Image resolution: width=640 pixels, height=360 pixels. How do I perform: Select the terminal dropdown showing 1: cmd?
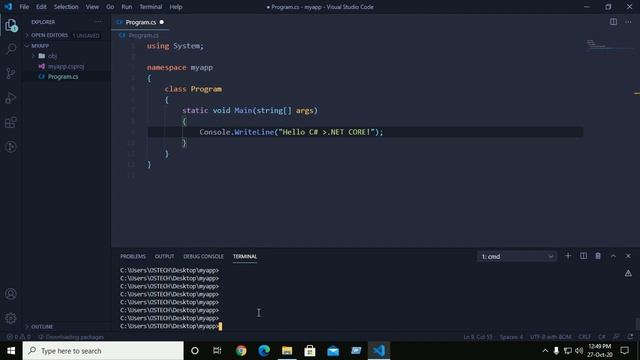(516, 256)
